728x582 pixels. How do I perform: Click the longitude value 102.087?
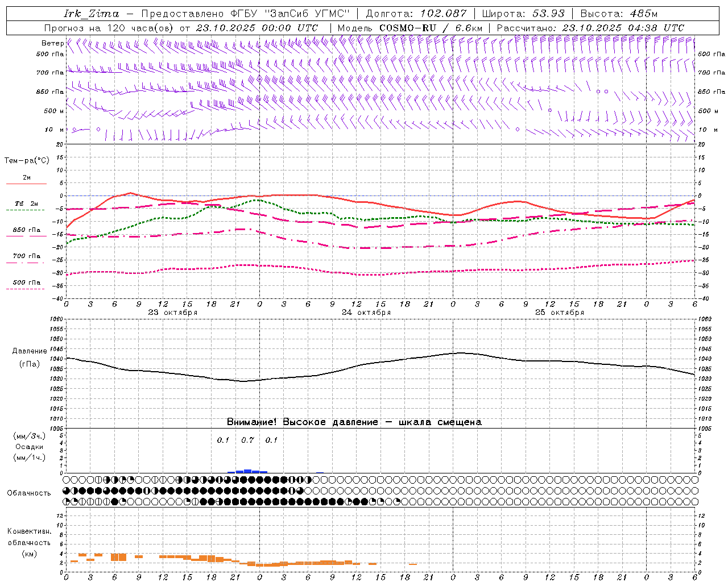click(443, 14)
